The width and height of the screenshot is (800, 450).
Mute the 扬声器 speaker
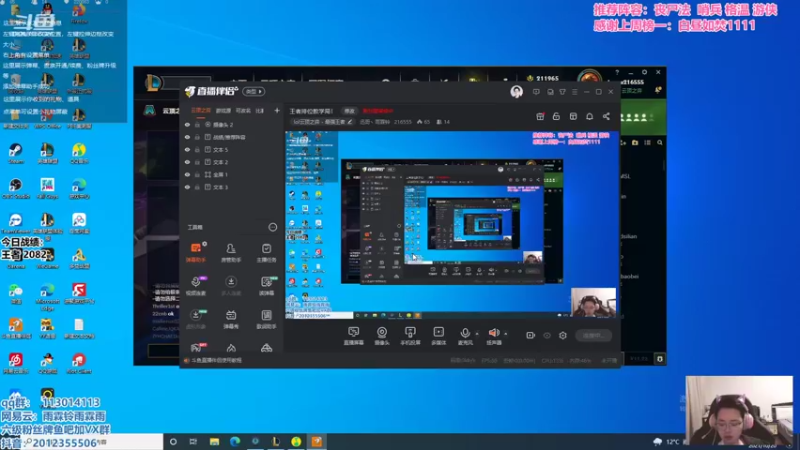[494, 336]
